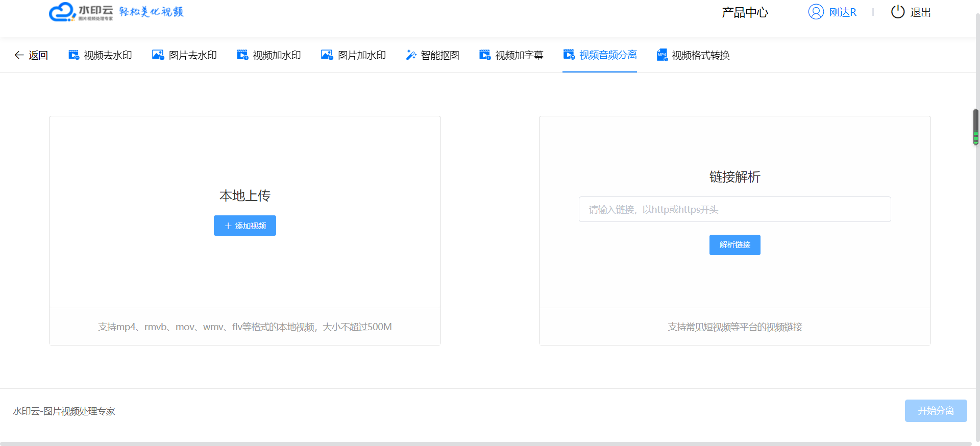This screenshot has height=446, width=980.
Task: Open the 产品中心 menu
Action: pyautogui.click(x=745, y=12)
